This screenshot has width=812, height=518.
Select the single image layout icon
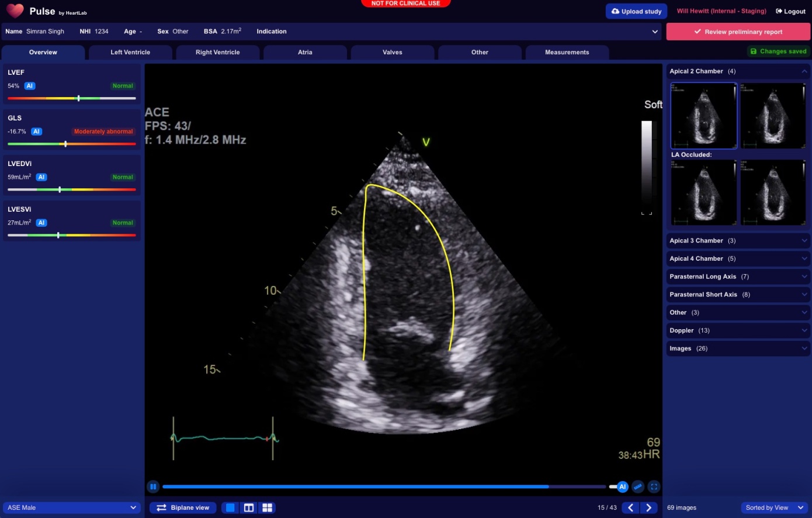[230, 507]
